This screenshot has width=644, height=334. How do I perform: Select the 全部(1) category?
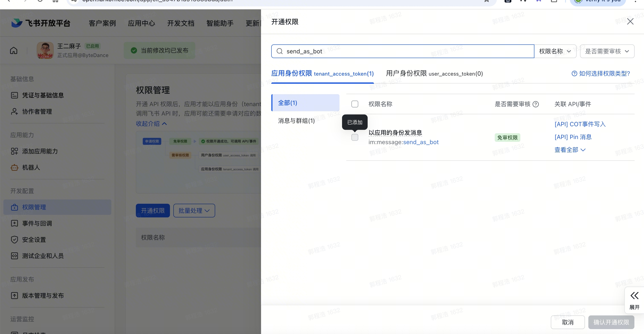305,103
